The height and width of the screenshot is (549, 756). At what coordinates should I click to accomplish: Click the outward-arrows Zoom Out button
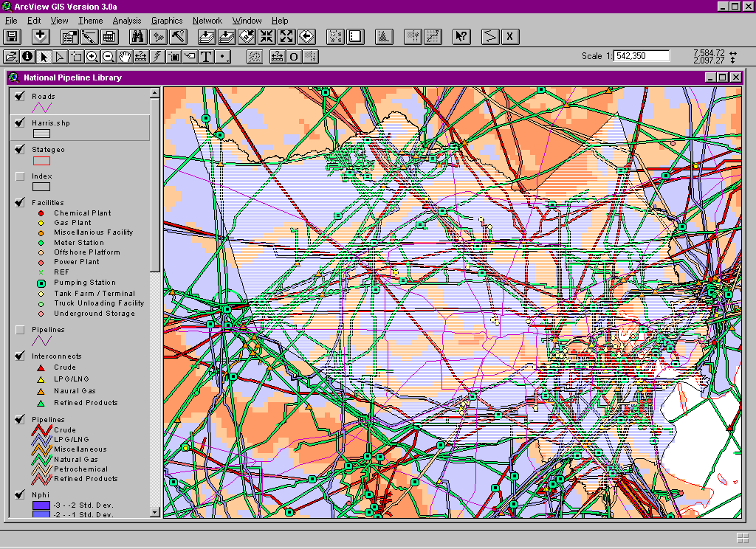[286, 37]
